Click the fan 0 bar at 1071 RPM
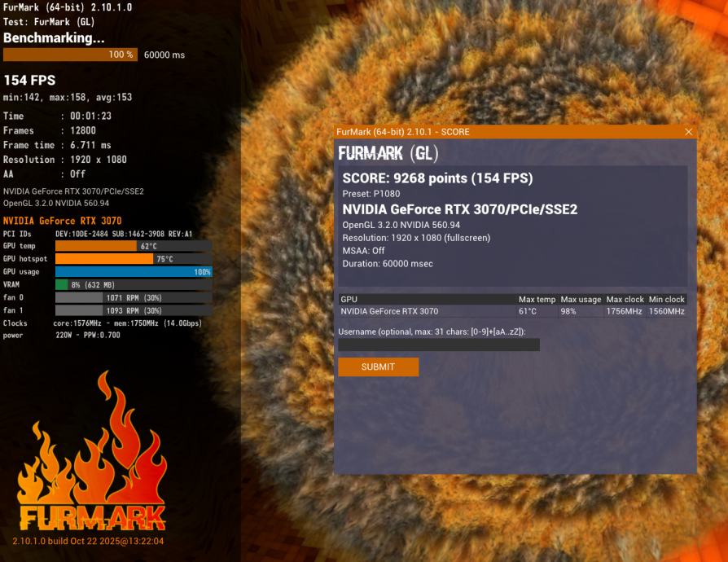 click(134, 298)
